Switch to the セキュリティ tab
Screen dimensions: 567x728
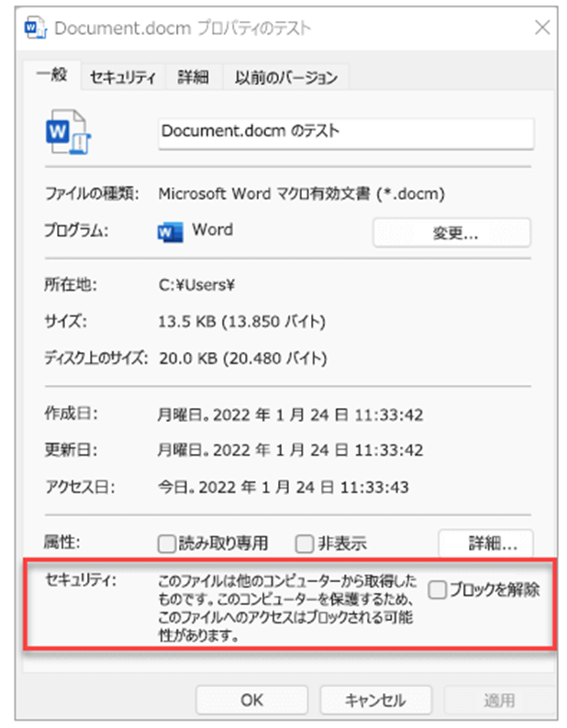coord(122,77)
